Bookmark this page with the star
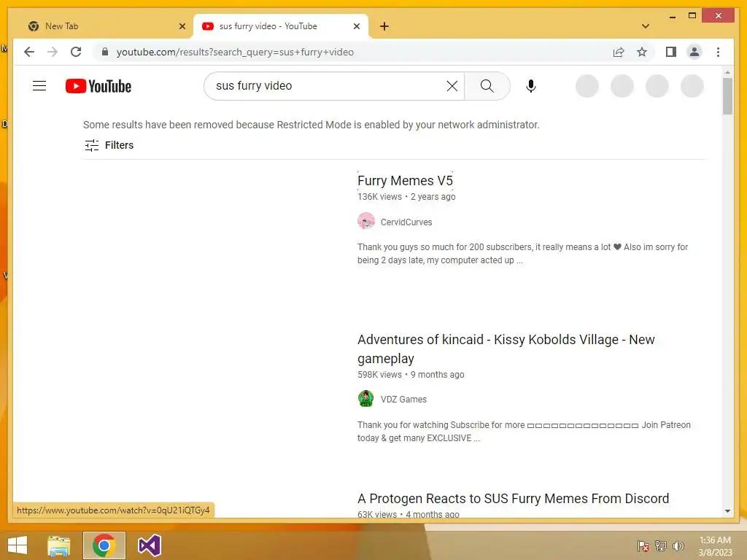Viewport: 747px width, 560px height. pos(642,52)
